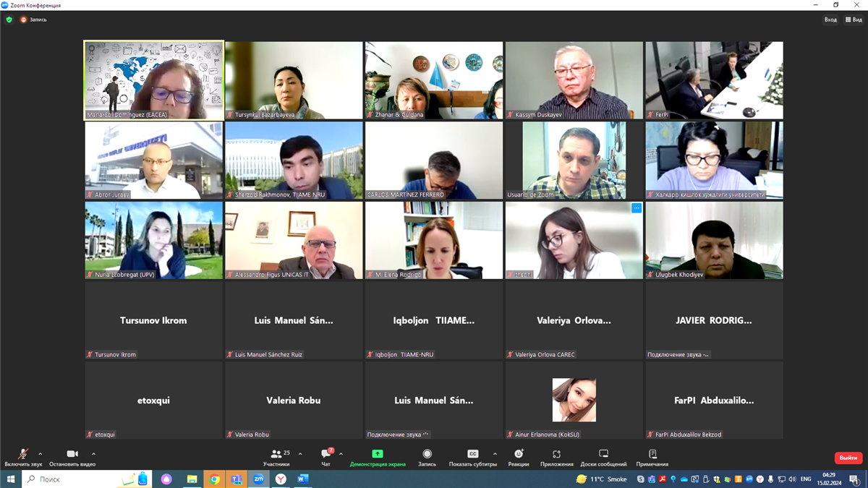Open Yandex Browser from the taskbar
Screen dimensions: 868x488
tap(281, 479)
